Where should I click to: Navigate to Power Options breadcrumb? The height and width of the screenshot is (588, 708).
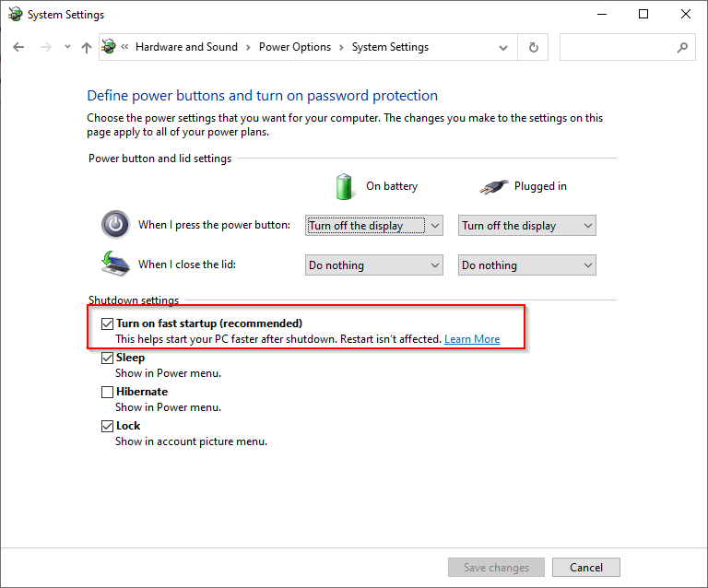(295, 47)
